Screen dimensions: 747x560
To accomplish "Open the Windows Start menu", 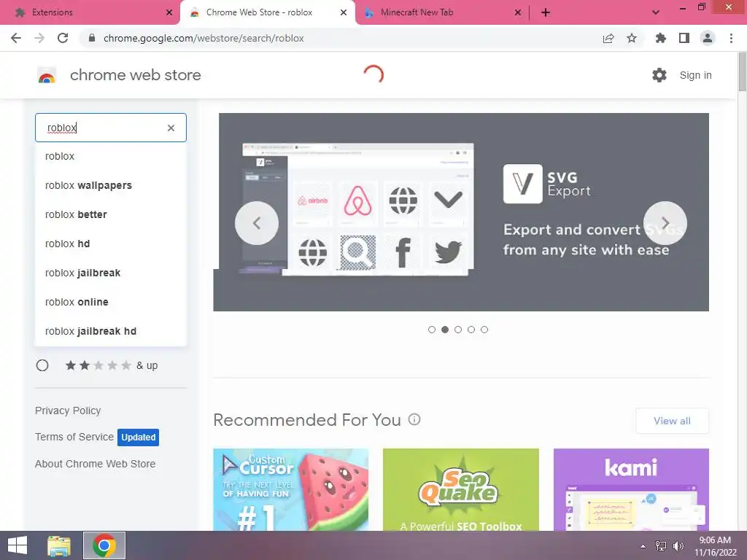I will (x=18, y=545).
